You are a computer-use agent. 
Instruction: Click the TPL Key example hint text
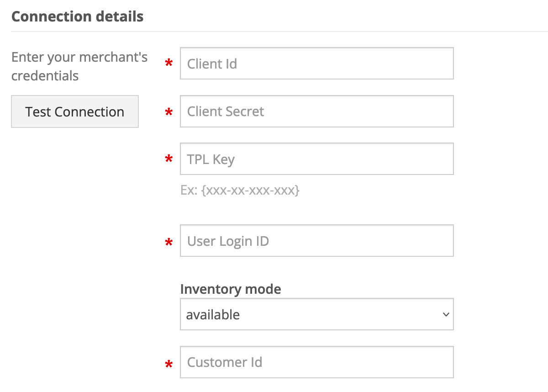click(240, 190)
